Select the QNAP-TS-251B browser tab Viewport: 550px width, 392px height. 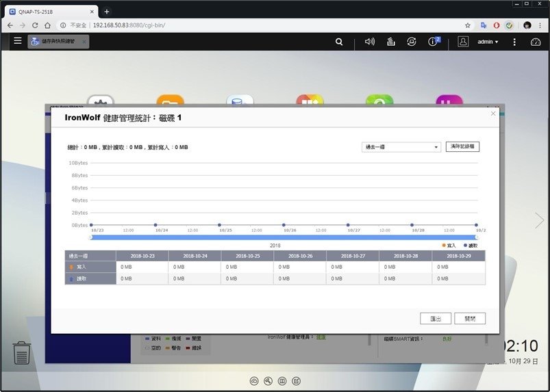[x=52, y=12]
